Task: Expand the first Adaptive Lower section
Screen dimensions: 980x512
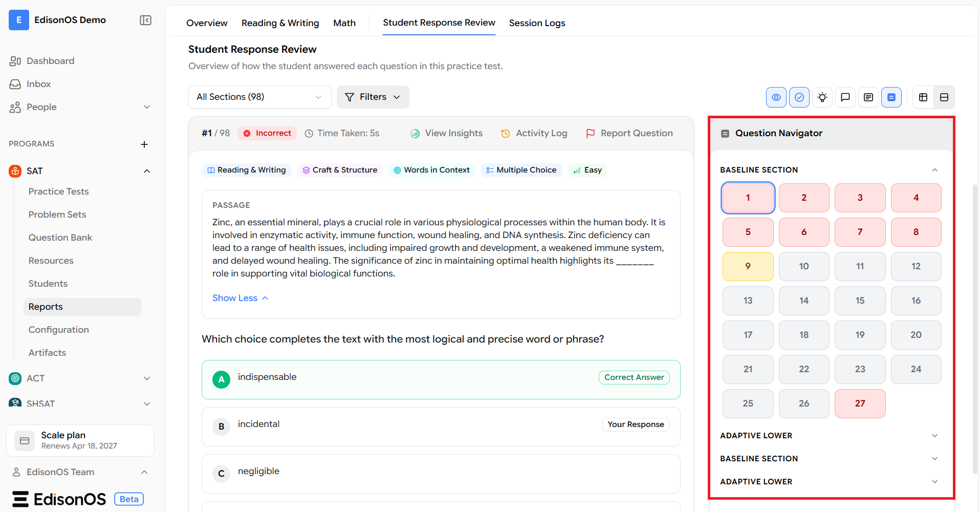Action: coord(829,436)
